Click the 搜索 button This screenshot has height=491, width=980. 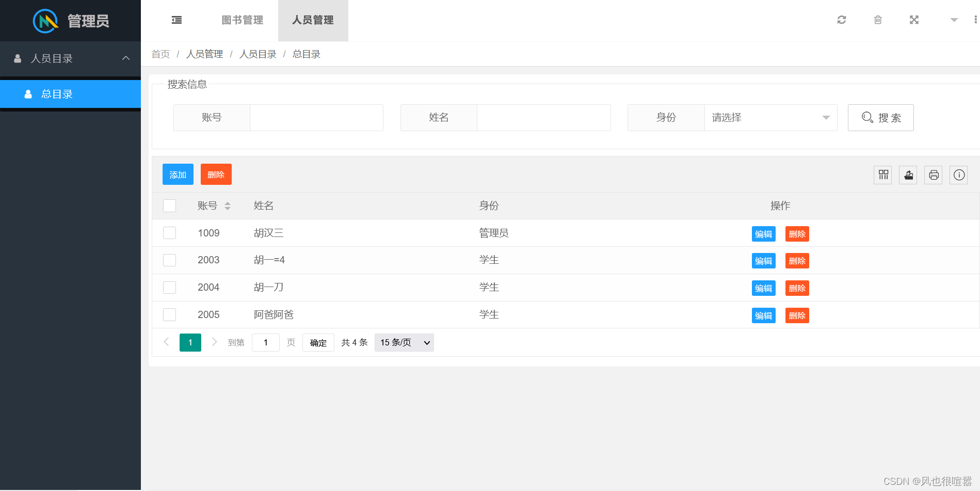point(880,118)
